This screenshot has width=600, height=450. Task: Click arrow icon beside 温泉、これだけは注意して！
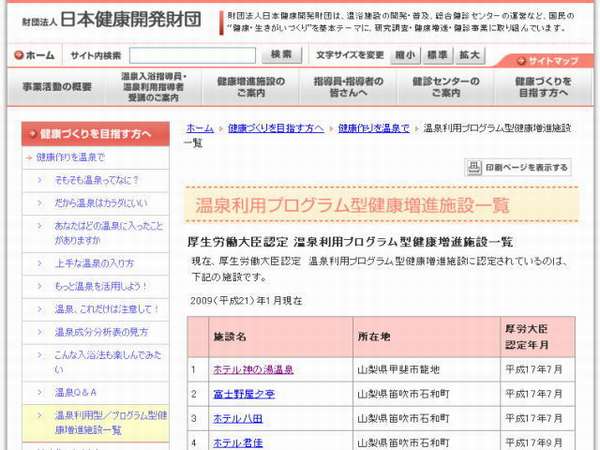[39, 309]
